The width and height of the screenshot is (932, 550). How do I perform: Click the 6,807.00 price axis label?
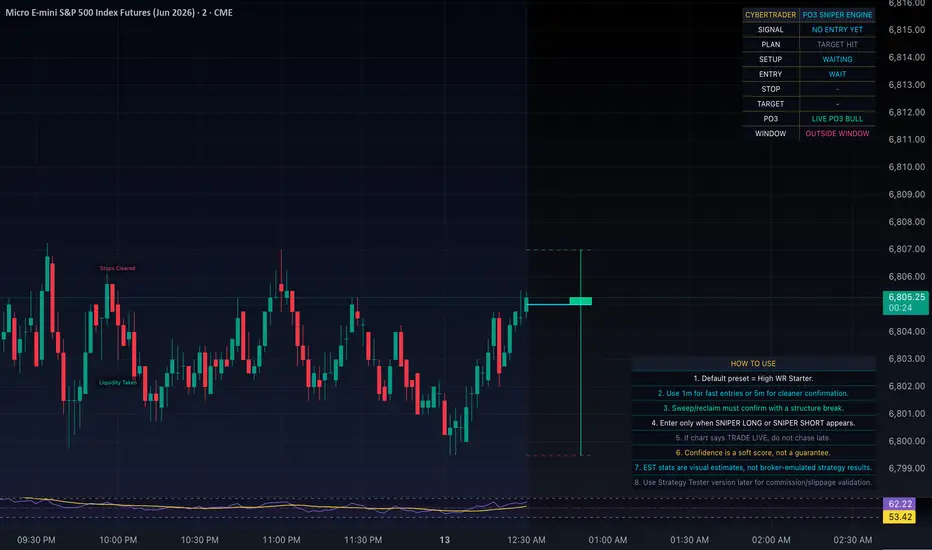(x=906, y=249)
